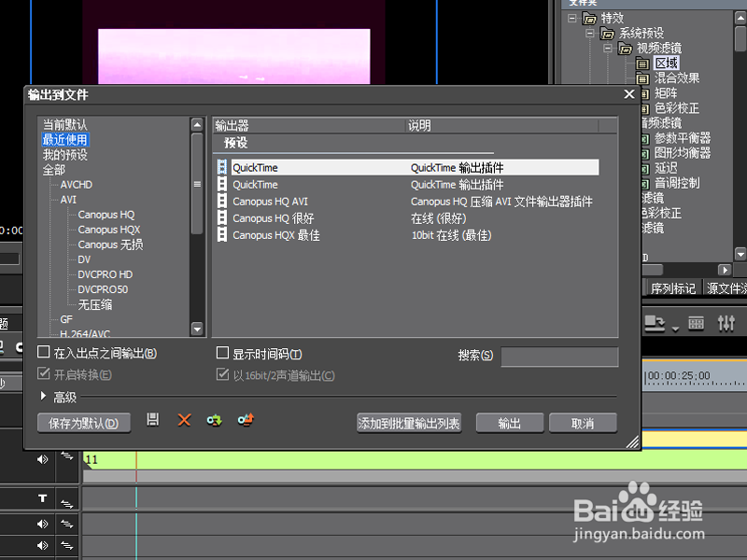The width and height of the screenshot is (747, 560).
Task: Select the 最近使用 category
Action: coord(65,139)
